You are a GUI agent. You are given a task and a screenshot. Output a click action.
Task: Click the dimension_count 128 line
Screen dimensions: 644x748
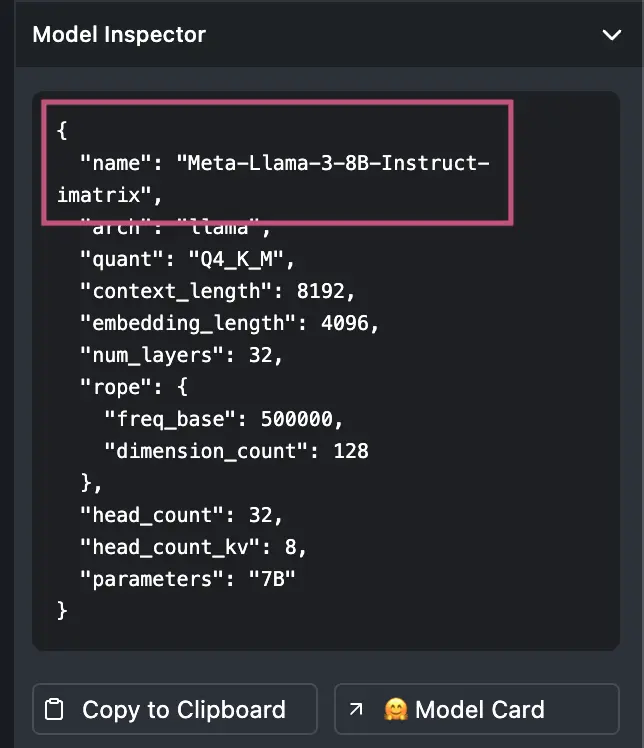click(236, 451)
